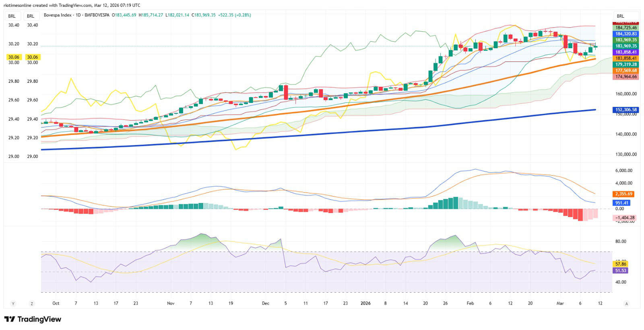Image resolution: width=644 pixels, height=330 pixels.
Task: Click the +522.35 (+0.28%) change value
Action: click(234, 15)
